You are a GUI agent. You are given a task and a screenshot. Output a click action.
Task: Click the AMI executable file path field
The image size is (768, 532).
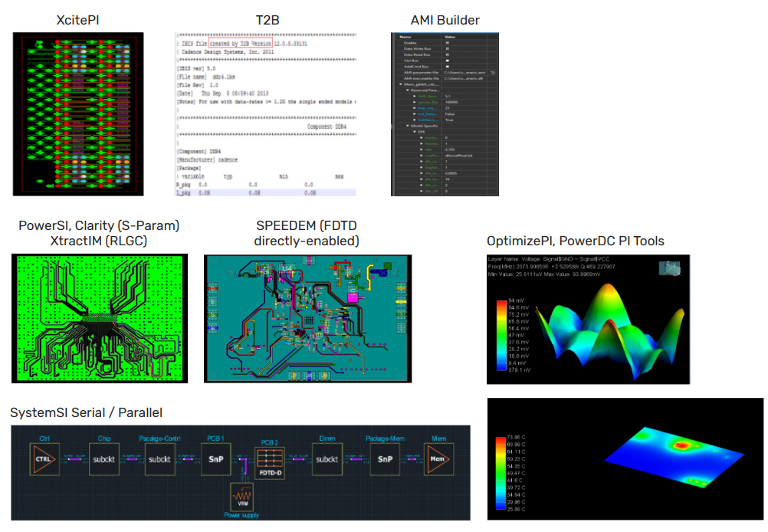464,78
